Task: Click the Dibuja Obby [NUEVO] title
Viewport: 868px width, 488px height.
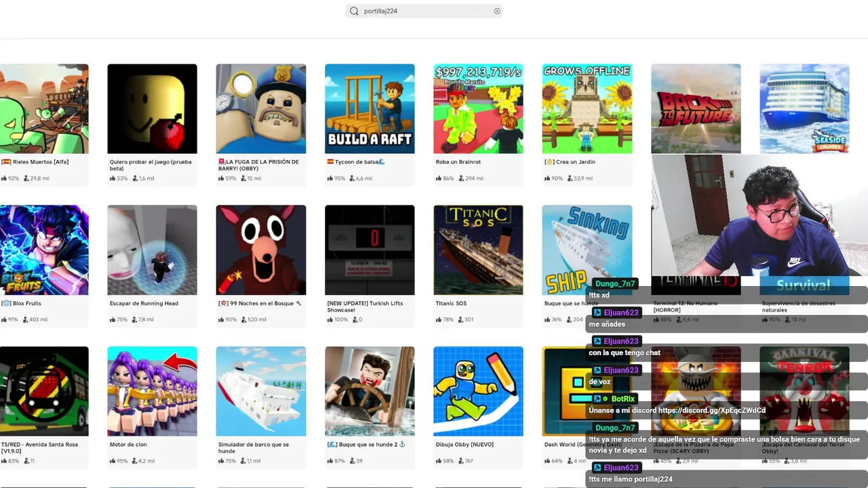Action: 465,445
